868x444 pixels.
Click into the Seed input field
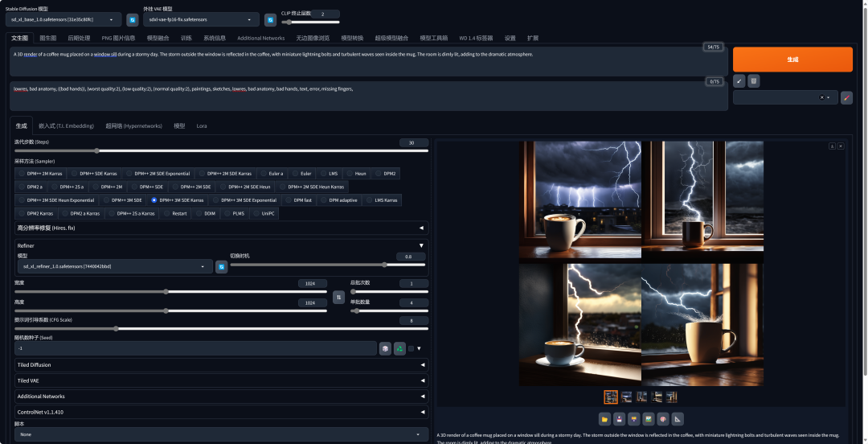pos(193,348)
